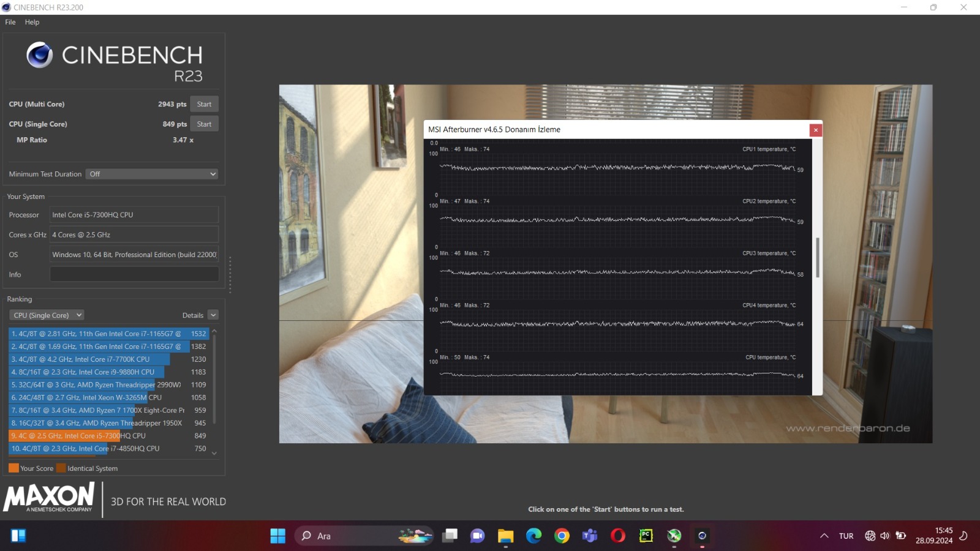
Task: Click the orange Your Score legend swatch
Action: click(x=13, y=468)
